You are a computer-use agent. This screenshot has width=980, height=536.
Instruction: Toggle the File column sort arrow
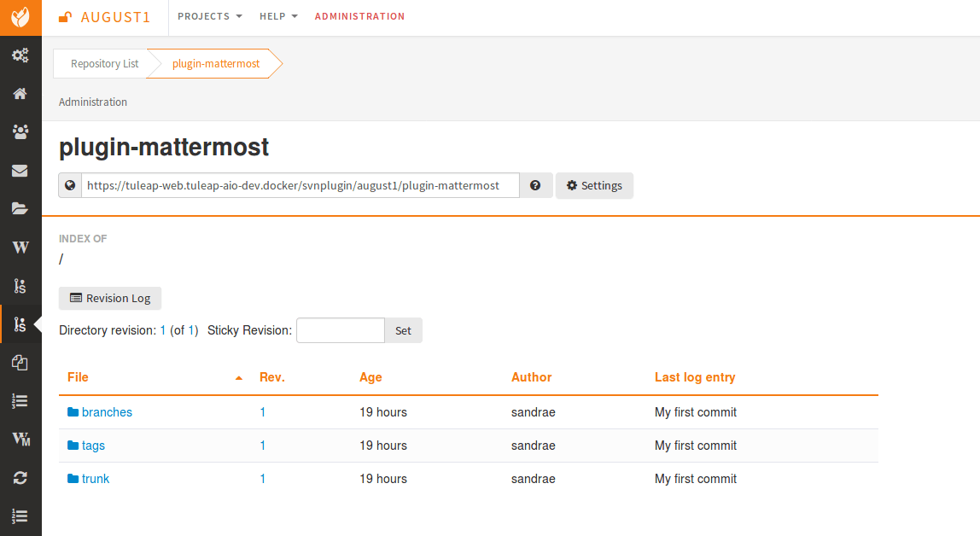click(238, 376)
